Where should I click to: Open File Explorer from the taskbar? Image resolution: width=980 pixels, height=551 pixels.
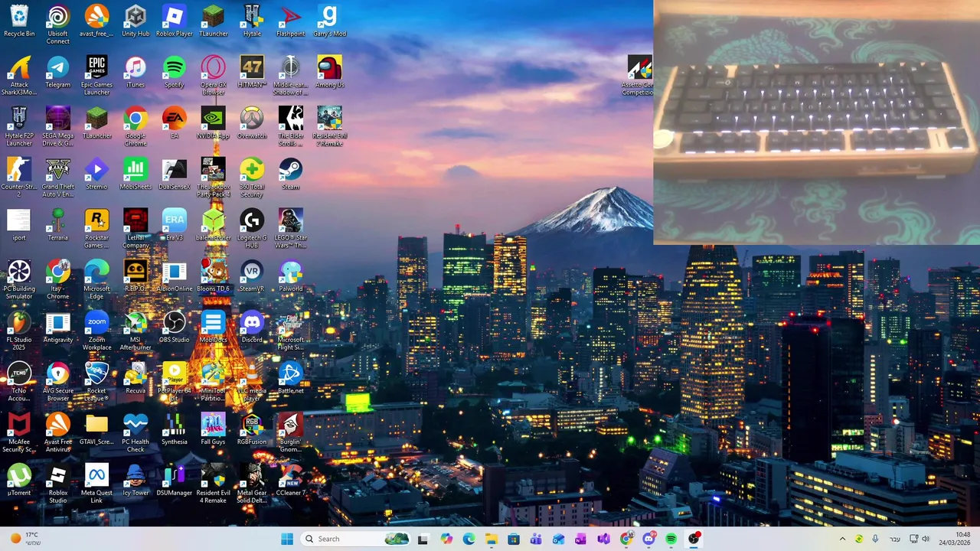pyautogui.click(x=491, y=539)
